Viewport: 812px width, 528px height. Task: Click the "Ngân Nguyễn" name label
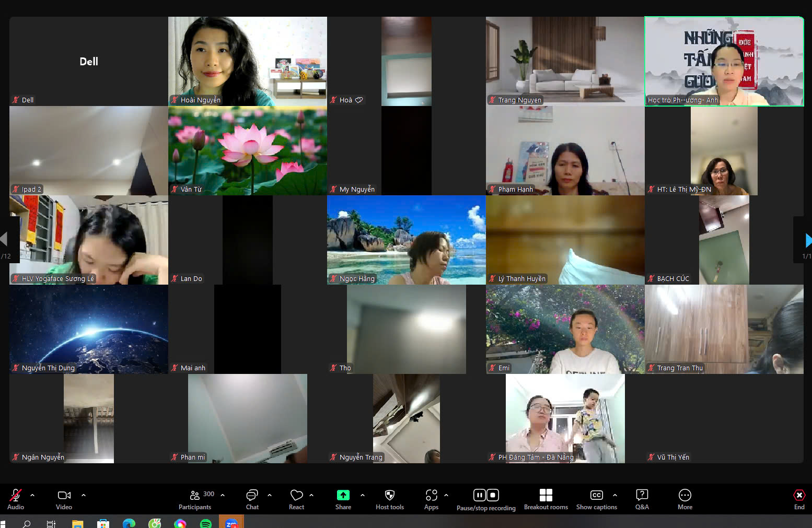tap(43, 457)
